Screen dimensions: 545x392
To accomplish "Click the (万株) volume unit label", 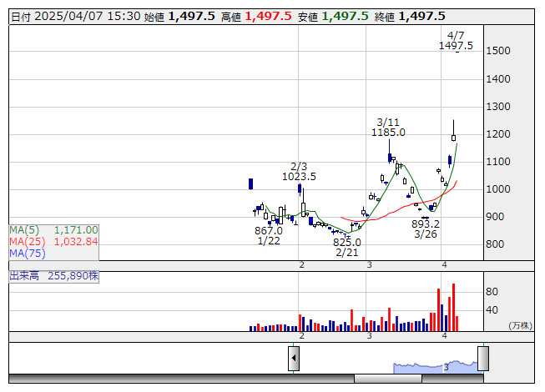I will (x=520, y=325).
